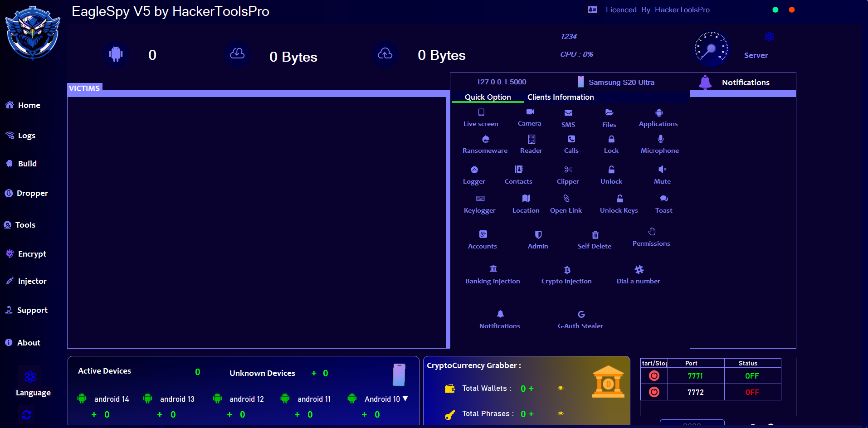Click the Applications icon
The width and height of the screenshot is (868, 428).
659,112
